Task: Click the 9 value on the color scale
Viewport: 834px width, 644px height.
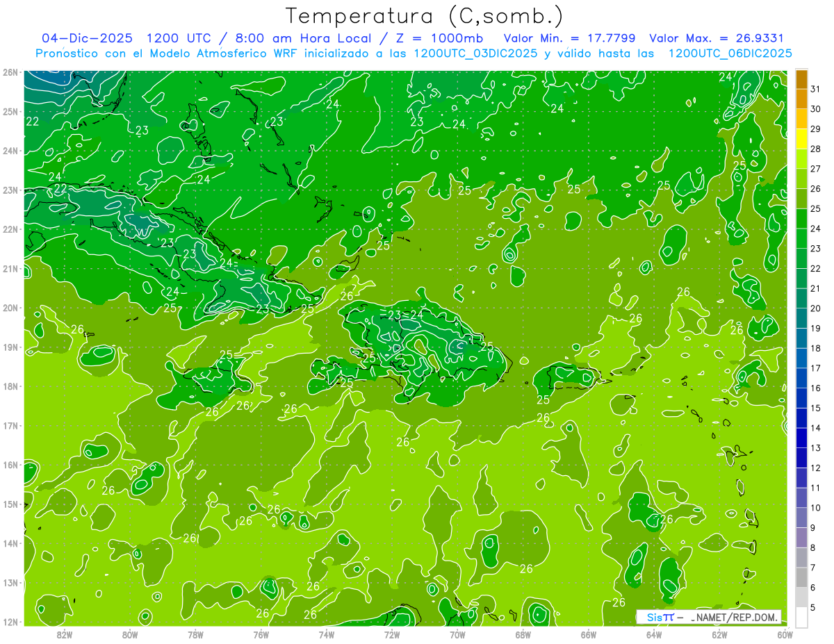Action: pyautogui.click(x=813, y=528)
